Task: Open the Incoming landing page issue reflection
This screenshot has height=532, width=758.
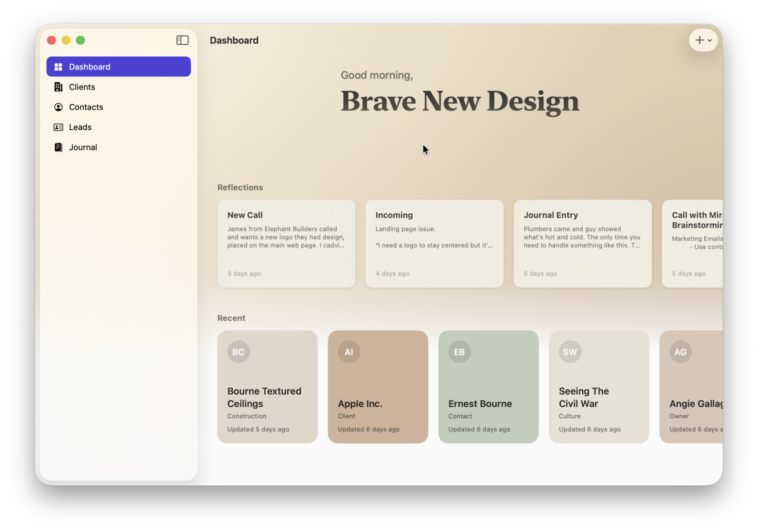Action: coord(434,244)
